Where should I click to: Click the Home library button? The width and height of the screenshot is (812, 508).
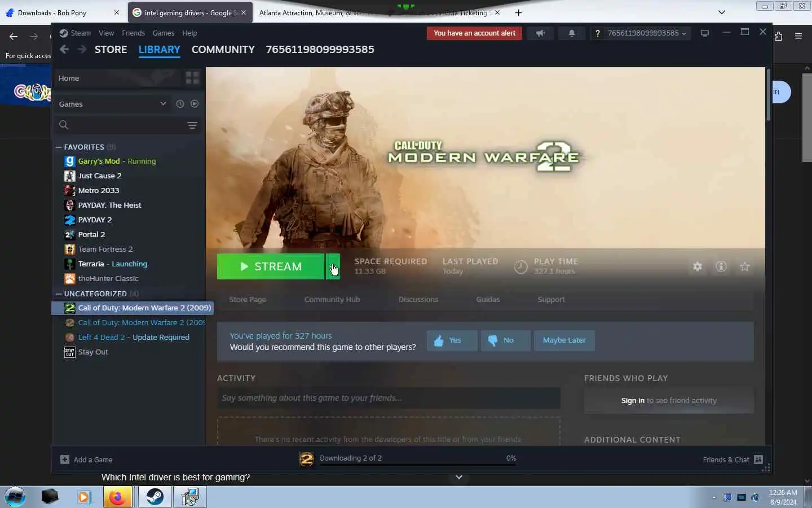[118, 78]
